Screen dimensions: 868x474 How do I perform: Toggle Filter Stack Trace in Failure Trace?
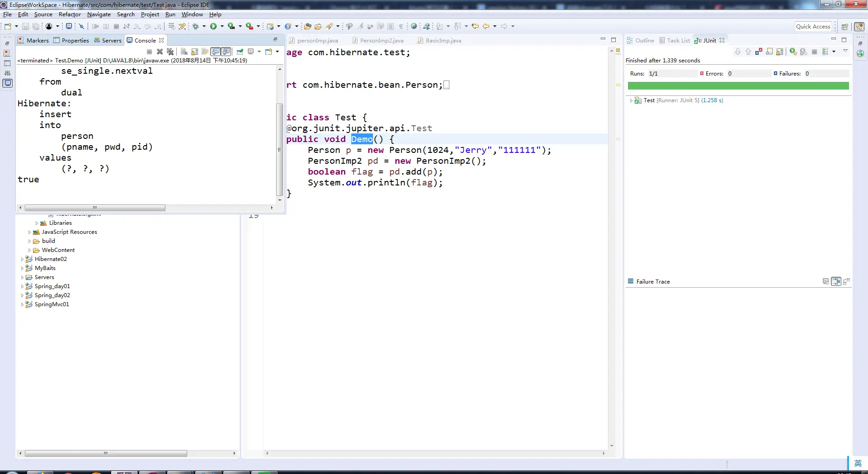tap(836, 281)
